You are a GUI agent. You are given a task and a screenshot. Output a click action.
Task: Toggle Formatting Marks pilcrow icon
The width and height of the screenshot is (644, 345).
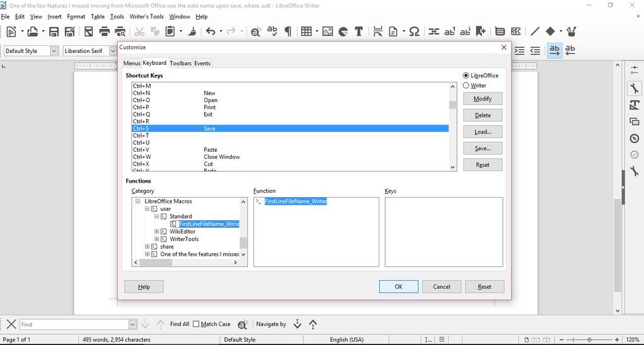288,31
